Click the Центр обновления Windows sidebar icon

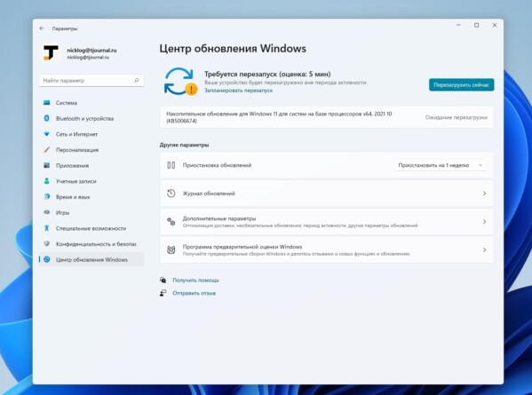(47, 259)
